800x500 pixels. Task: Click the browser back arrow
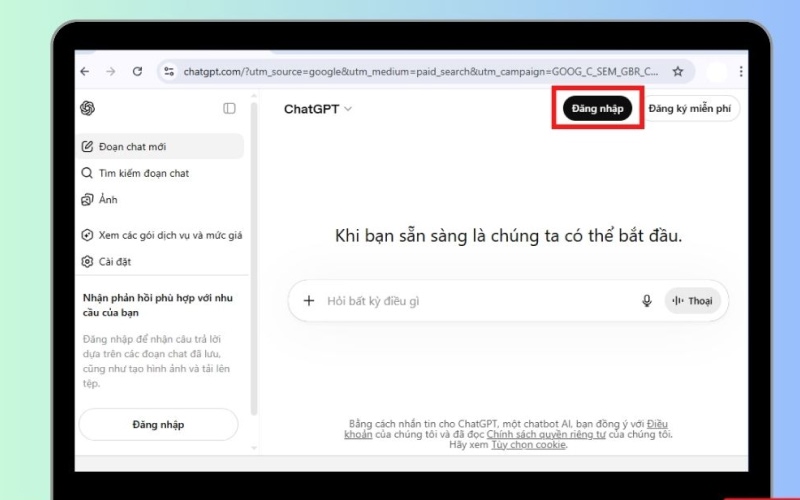pos(85,71)
